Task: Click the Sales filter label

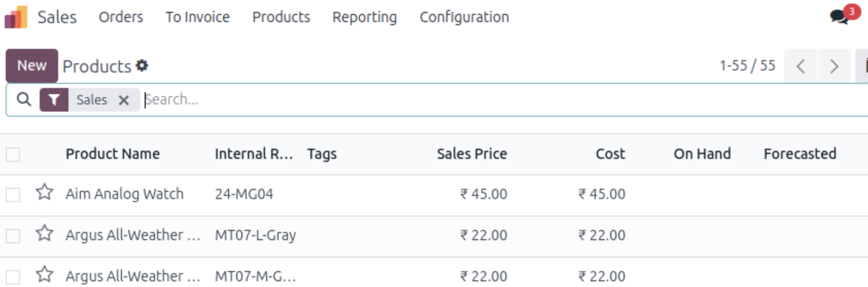Action: click(x=92, y=100)
